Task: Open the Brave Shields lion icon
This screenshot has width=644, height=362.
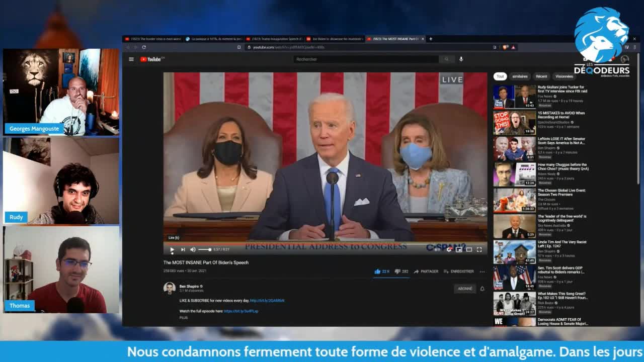Action: pyautogui.click(x=506, y=47)
